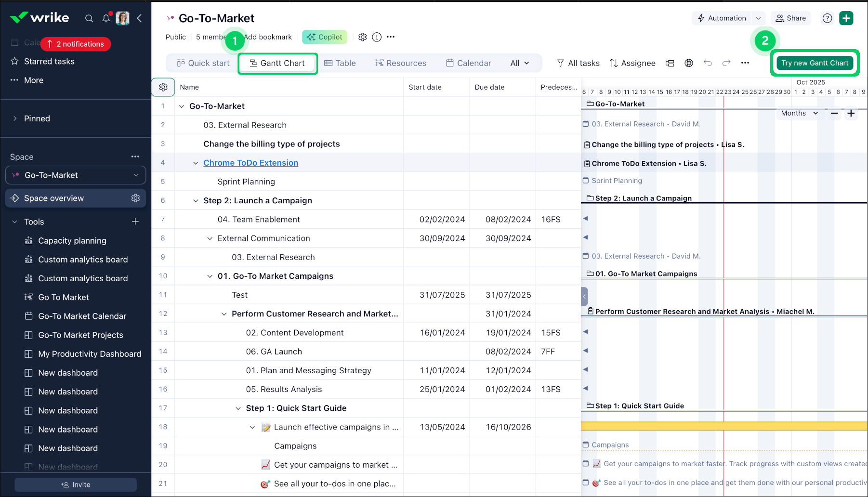The height and width of the screenshot is (497, 868).
Task: Collapse the Chrome ToDo Extension row
Action: pos(196,163)
